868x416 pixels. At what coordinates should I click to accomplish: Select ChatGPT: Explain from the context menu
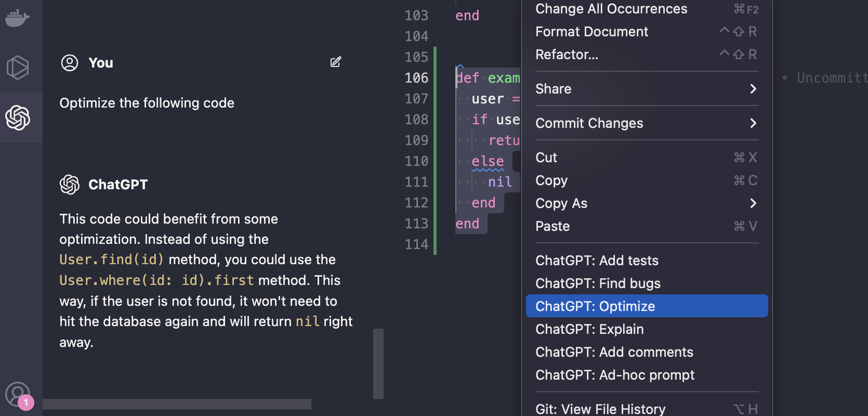589,329
